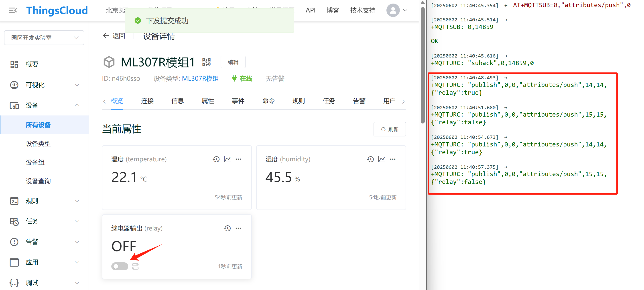The image size is (644, 290).
Task: Toggle the relay output switch on
Action: click(x=120, y=266)
